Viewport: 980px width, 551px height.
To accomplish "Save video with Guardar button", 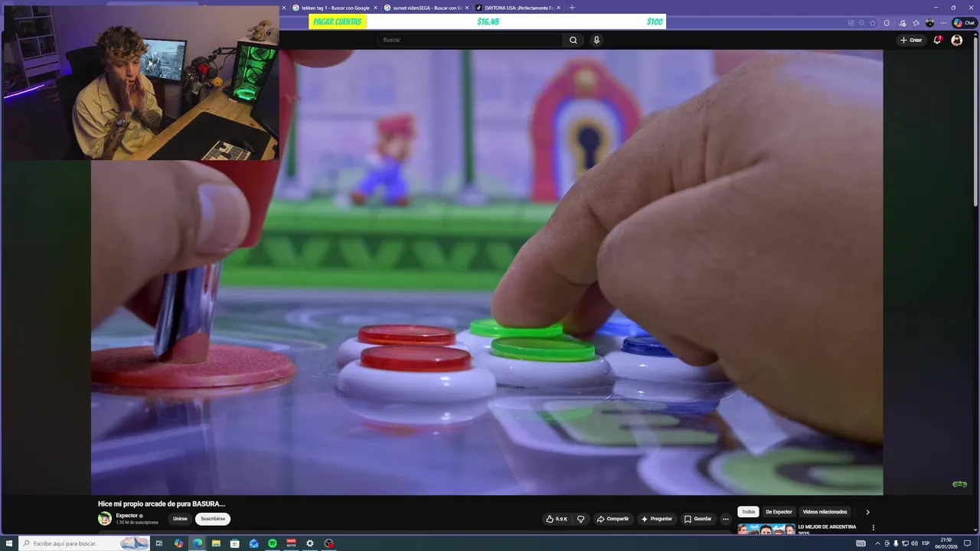I will pos(697,519).
